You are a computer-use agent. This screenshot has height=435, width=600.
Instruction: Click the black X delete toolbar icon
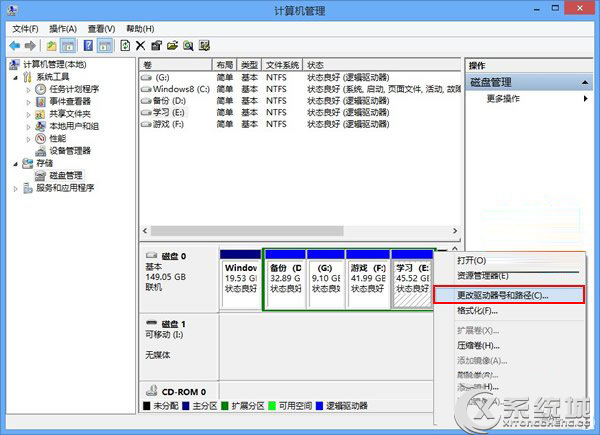pyautogui.click(x=141, y=46)
